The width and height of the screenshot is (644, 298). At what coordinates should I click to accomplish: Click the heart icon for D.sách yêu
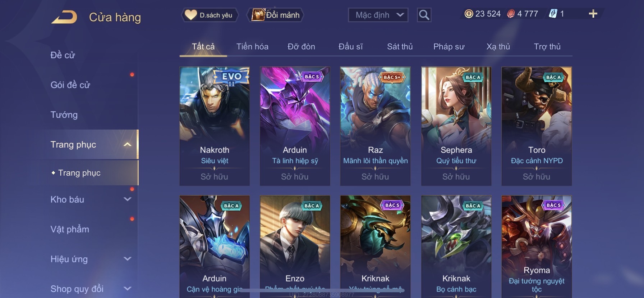[x=190, y=15]
